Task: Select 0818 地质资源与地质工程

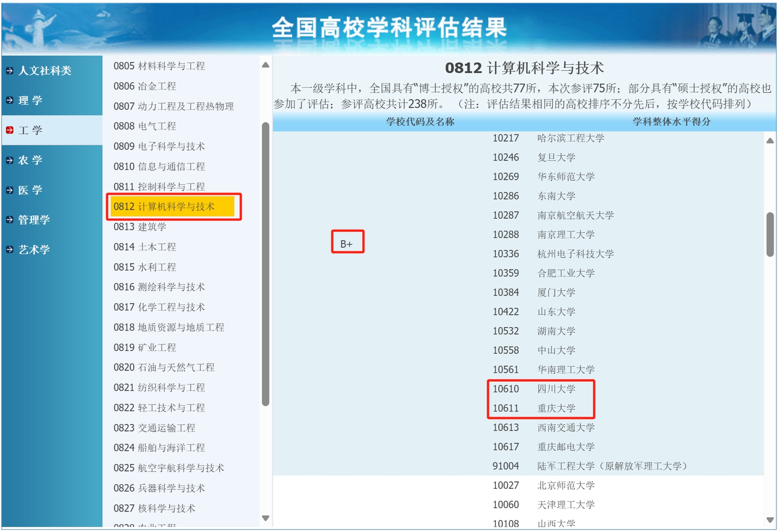Action: tap(169, 328)
